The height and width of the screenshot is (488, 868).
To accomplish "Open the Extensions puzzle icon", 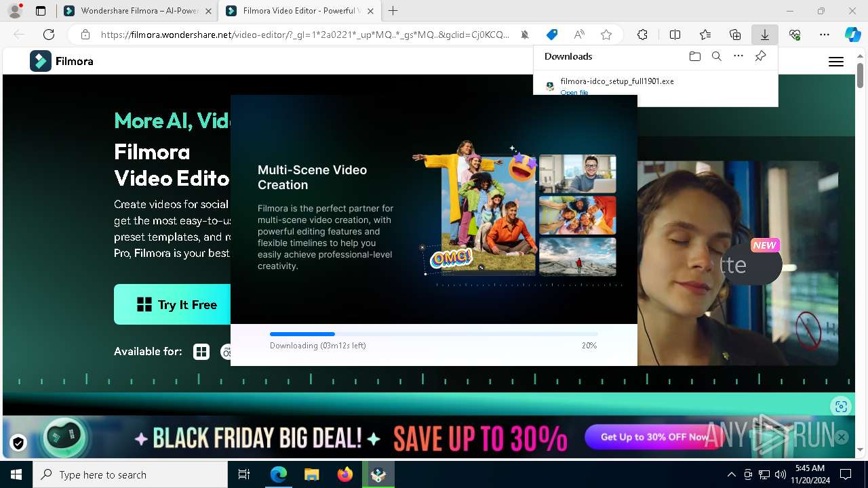I will coord(642,35).
